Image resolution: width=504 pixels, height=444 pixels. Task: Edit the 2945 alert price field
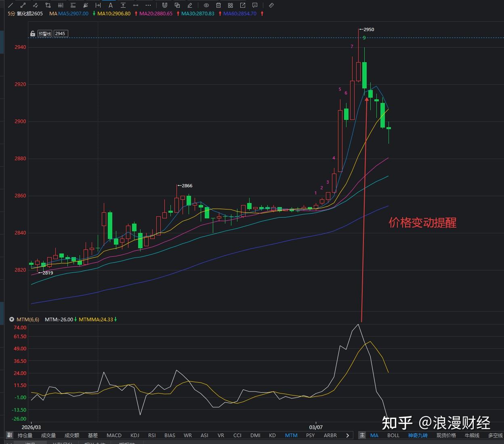tap(60, 34)
